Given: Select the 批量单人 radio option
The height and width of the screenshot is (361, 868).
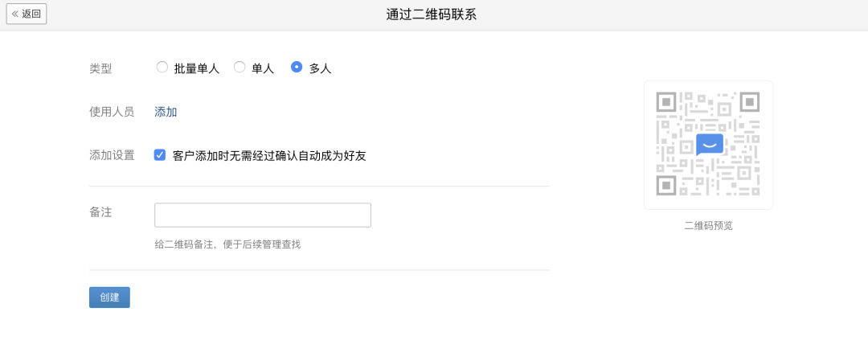Looking at the screenshot, I should click(162, 68).
